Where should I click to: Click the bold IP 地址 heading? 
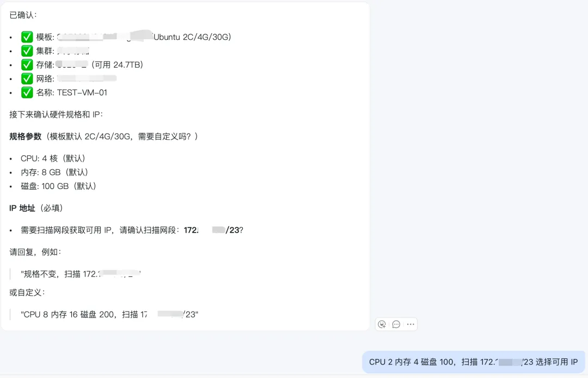click(22, 208)
